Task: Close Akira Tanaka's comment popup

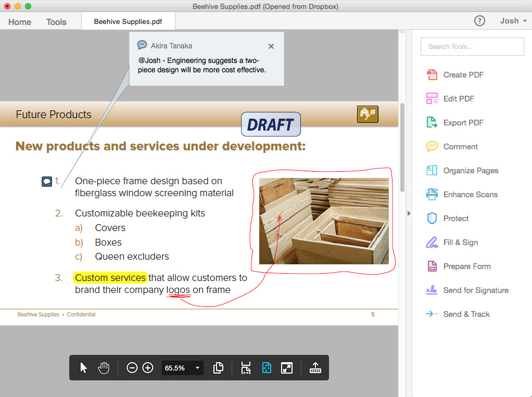Action: 271,46
